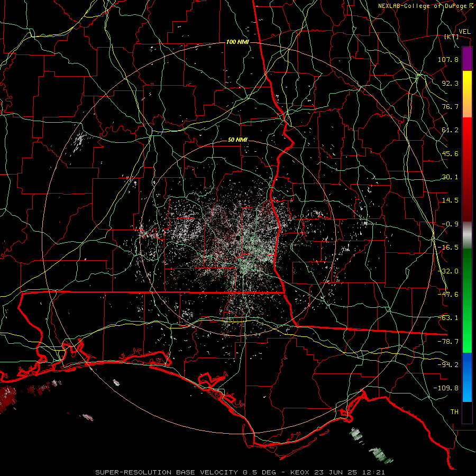The image size is (476, 476).
Task: Click the VEL legend title
Action: pyautogui.click(x=464, y=32)
